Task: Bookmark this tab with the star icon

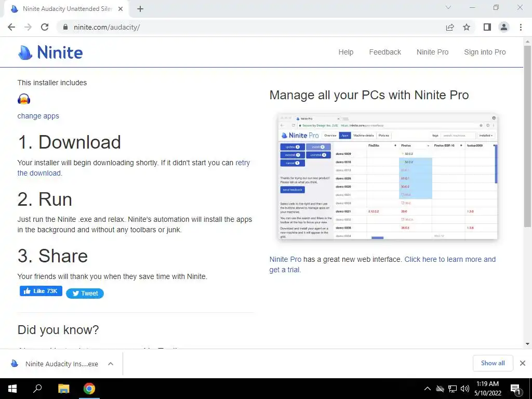Action: 467,27
